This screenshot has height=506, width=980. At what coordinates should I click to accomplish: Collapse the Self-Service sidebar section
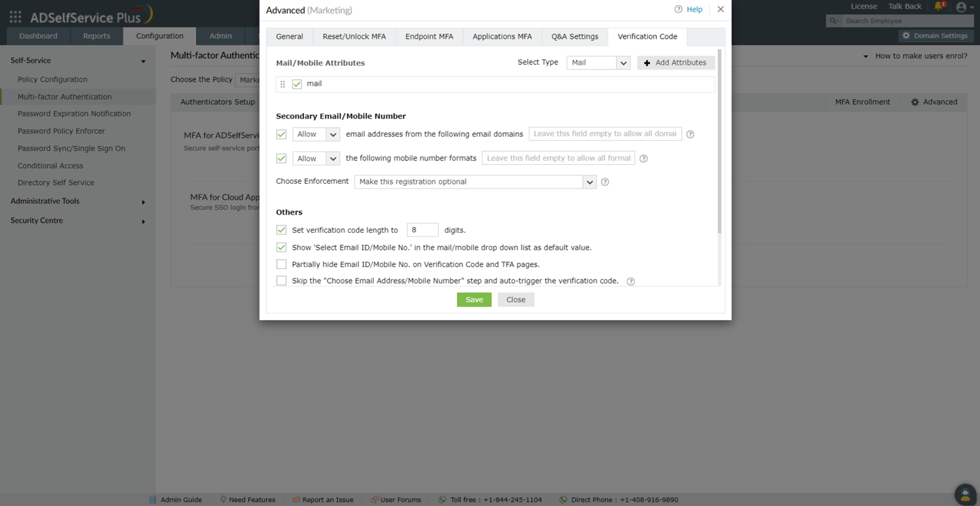(x=143, y=61)
